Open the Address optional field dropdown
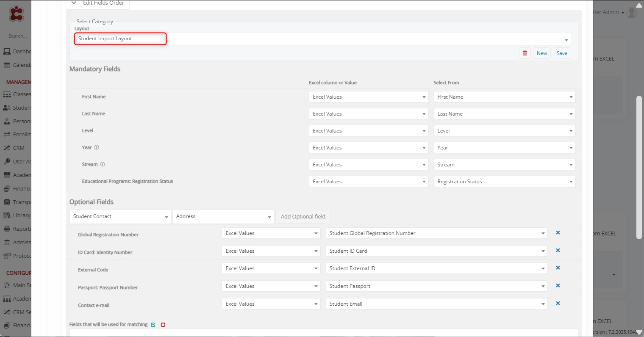The image size is (644, 337). click(x=223, y=217)
